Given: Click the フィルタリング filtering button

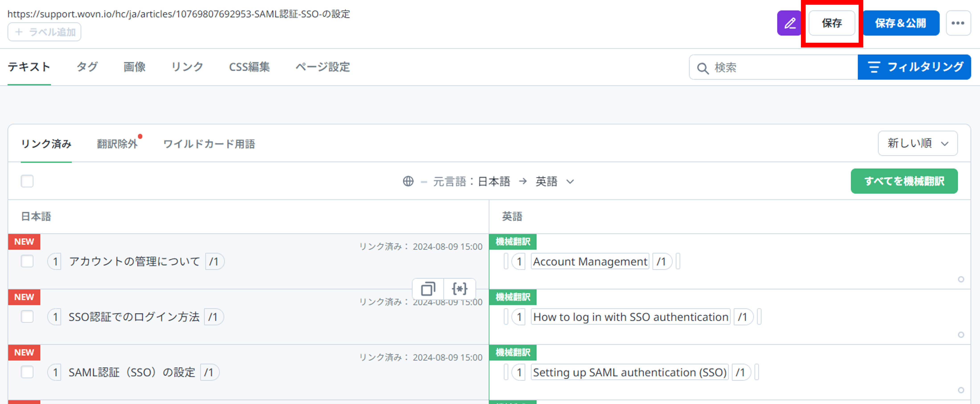Looking at the screenshot, I should [x=915, y=67].
